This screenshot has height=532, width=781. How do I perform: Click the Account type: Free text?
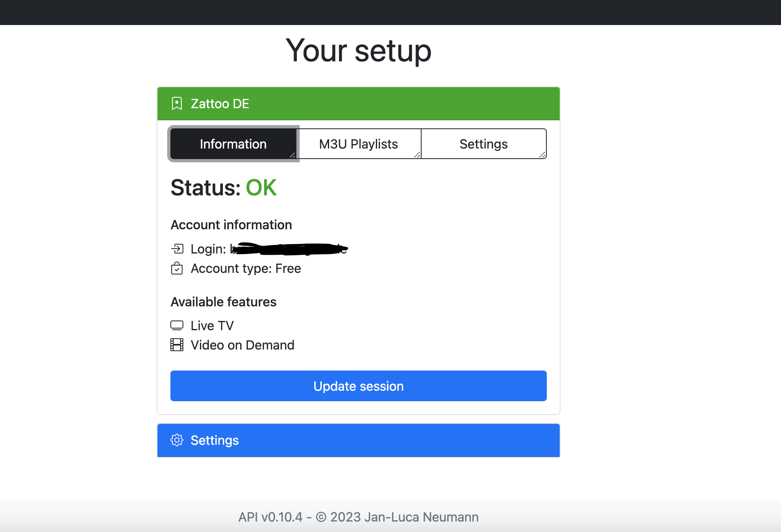[246, 268]
